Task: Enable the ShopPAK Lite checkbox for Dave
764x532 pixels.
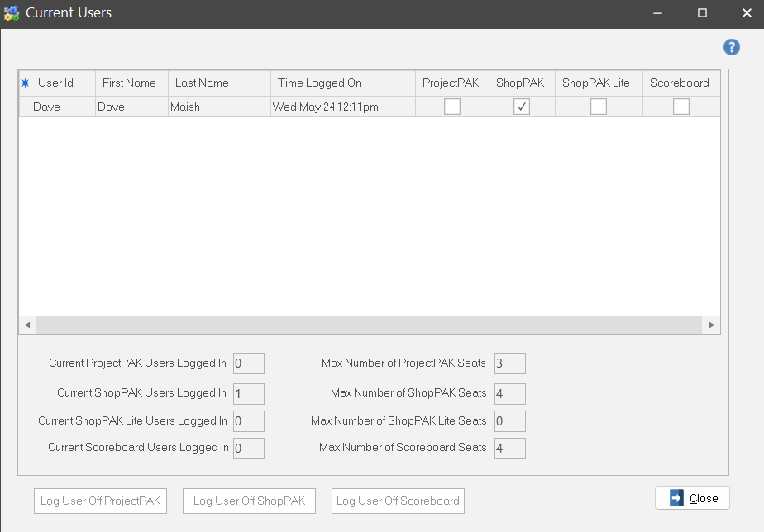Action: 599,107
